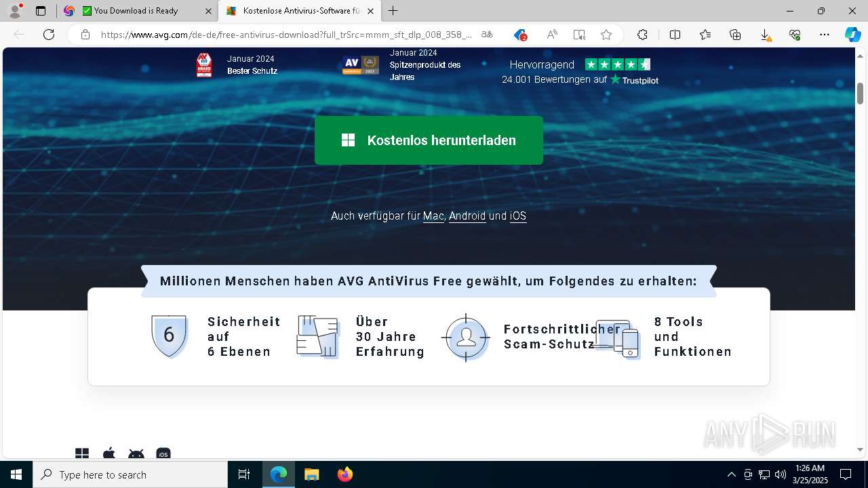Screen dimensions: 868x488
Task: Show the Downloads panel
Action: pos(765,35)
